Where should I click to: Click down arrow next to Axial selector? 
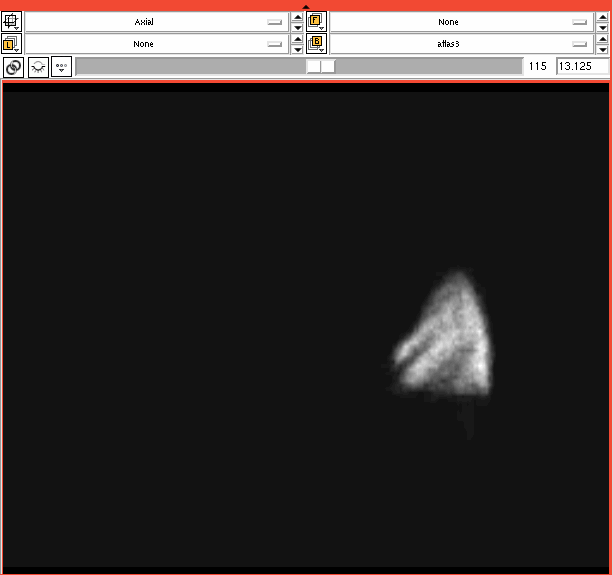click(x=297, y=27)
